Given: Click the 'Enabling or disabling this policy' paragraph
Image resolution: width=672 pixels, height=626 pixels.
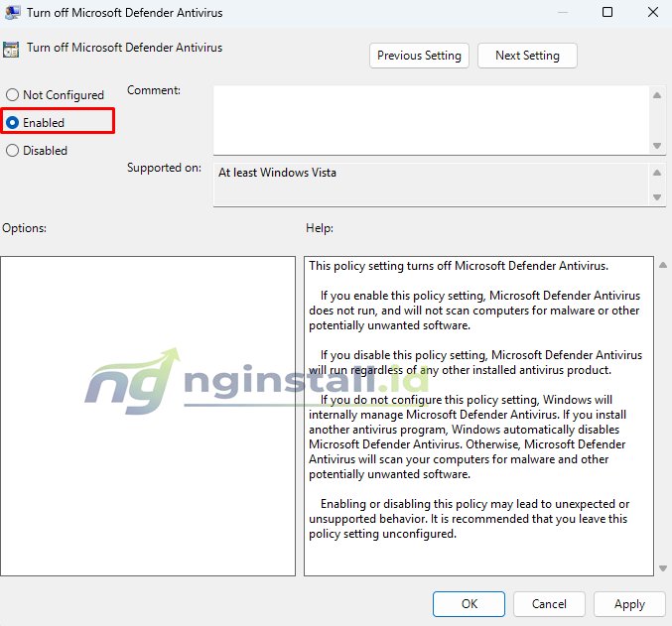Looking at the screenshot, I should point(470,519).
